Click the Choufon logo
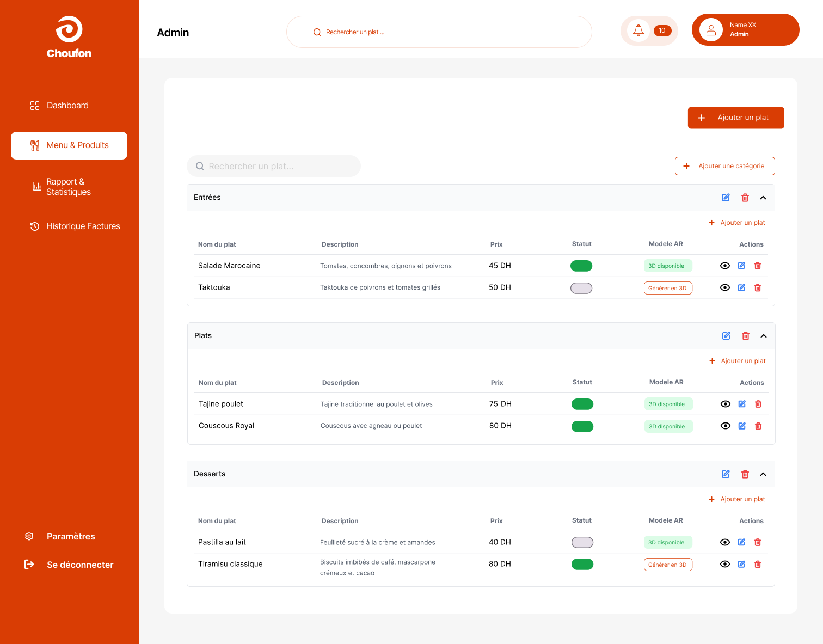Viewport: 823px width, 644px height. [x=69, y=37]
